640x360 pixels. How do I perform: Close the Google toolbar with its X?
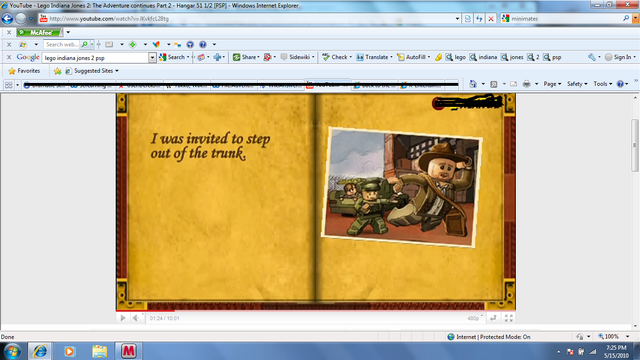[9, 57]
